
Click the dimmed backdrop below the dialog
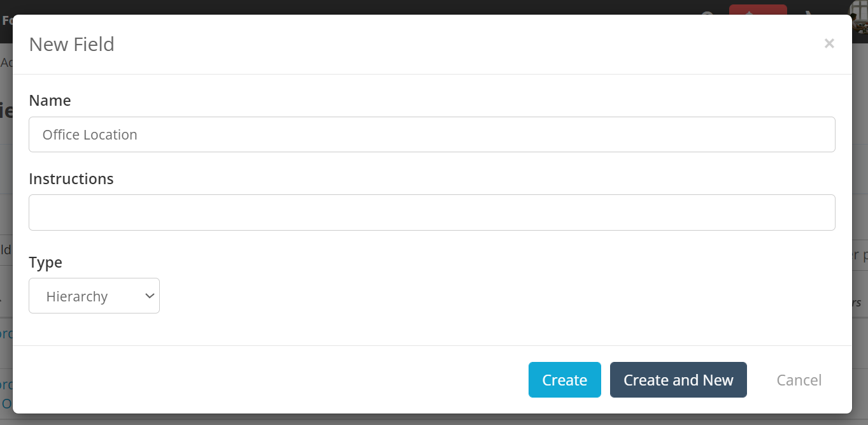(433, 419)
